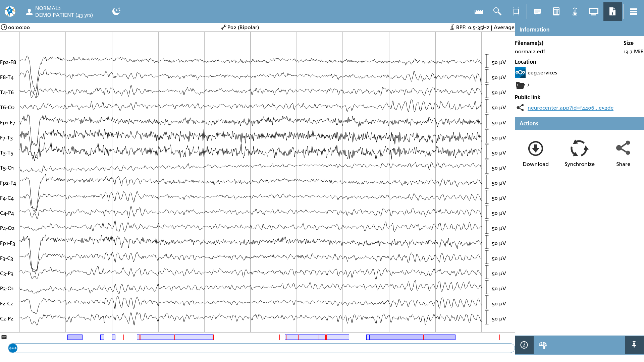Pin the side panel with pushpin
Image resolution: width=644 pixels, height=362 pixels.
(634, 345)
